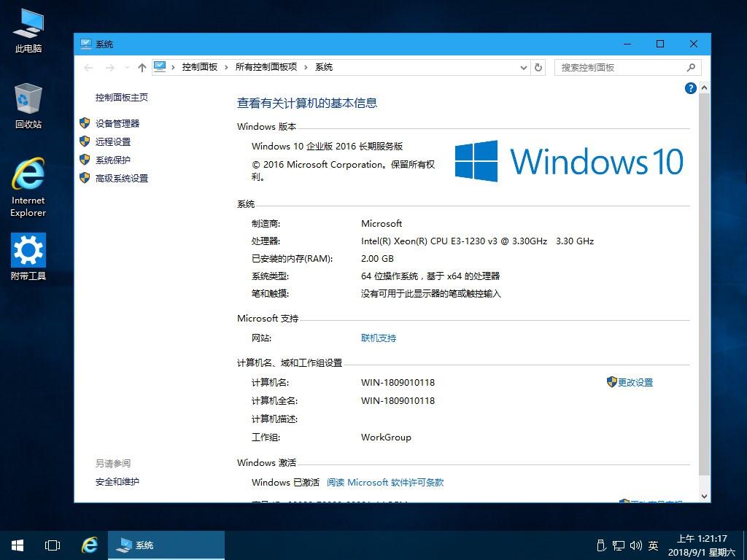
Task: Open the Windows Start button
Action: tap(18, 545)
